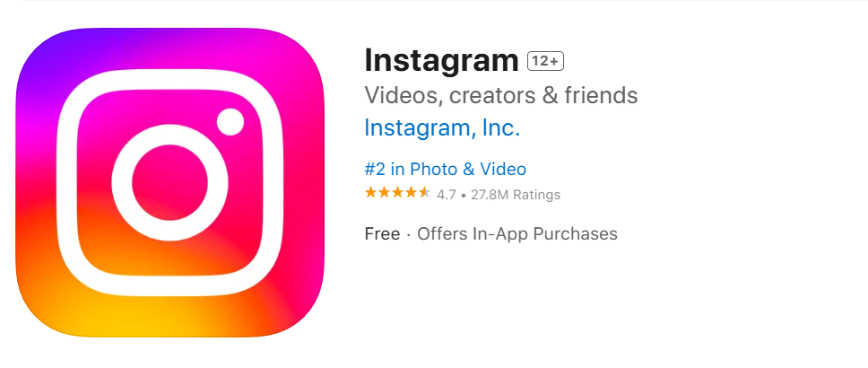Open the #2 in Photo & Video chart link
The width and height of the screenshot is (868, 368).
tap(445, 169)
